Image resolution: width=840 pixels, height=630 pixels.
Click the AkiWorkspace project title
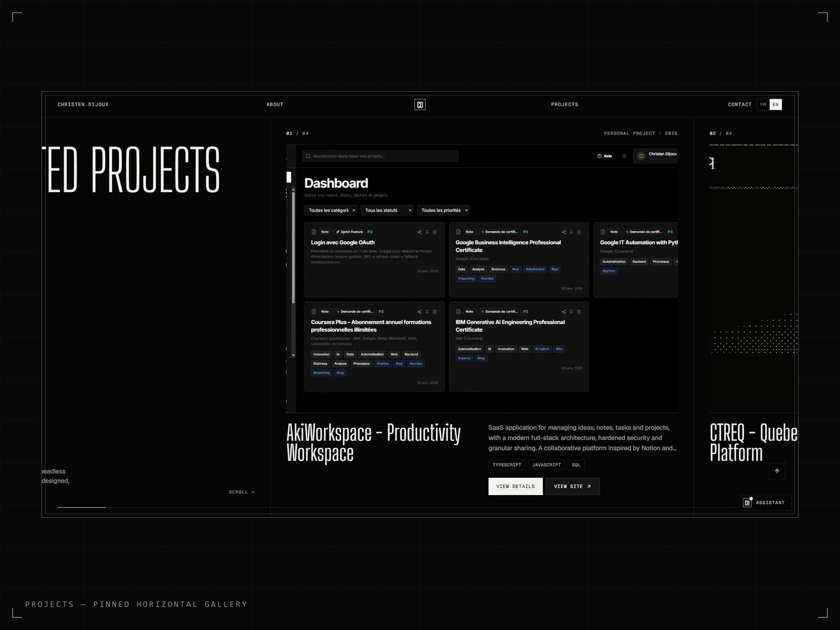(x=373, y=443)
